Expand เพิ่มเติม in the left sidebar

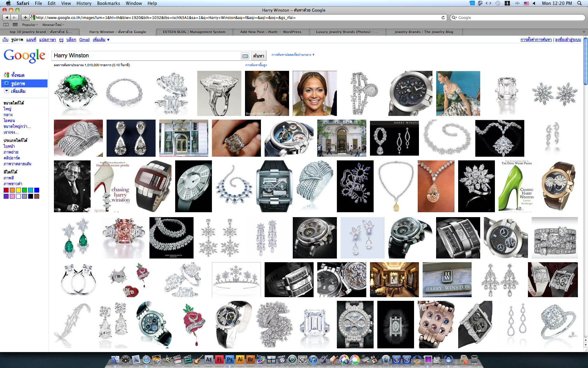coord(15,91)
